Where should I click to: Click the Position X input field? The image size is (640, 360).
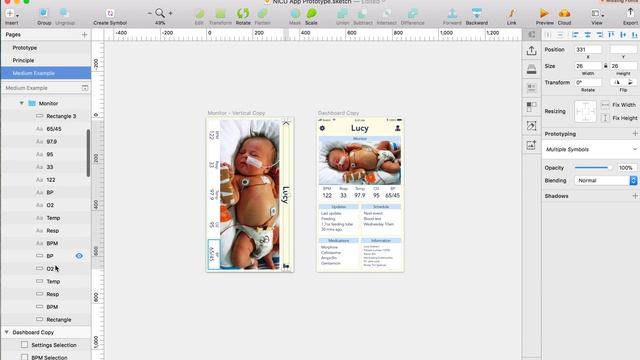(588, 49)
